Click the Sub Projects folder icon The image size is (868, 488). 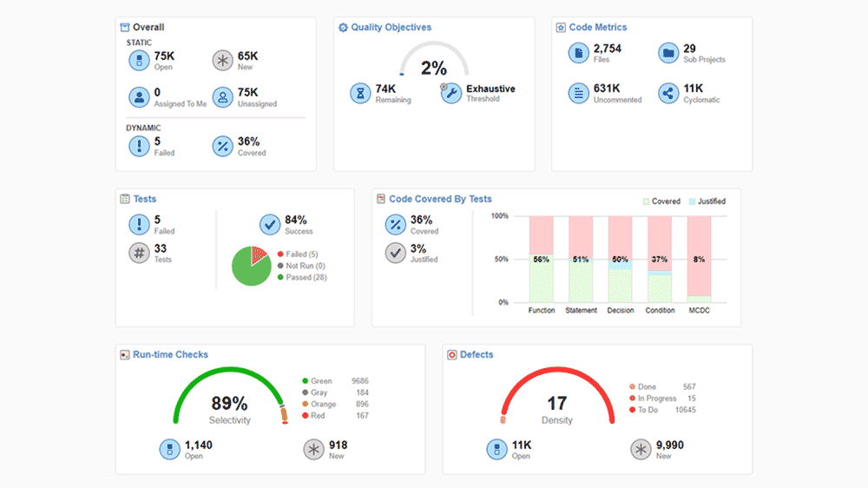point(667,53)
